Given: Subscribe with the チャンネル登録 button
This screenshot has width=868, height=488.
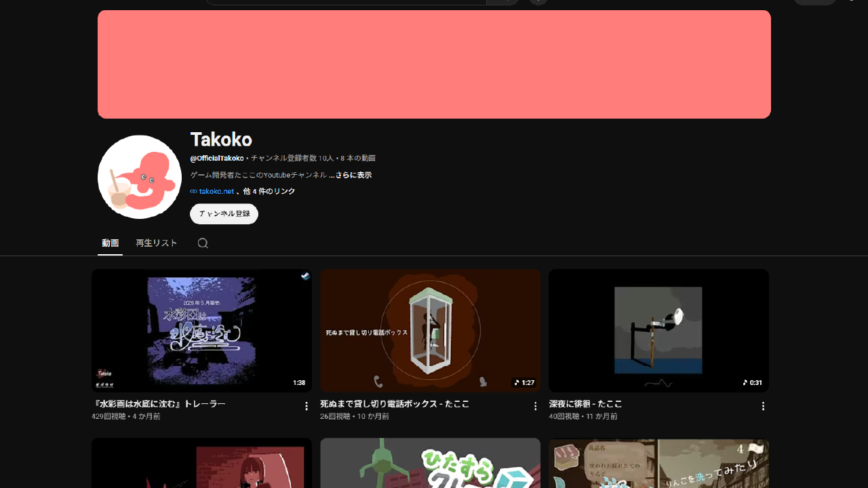Looking at the screenshot, I should [x=224, y=213].
